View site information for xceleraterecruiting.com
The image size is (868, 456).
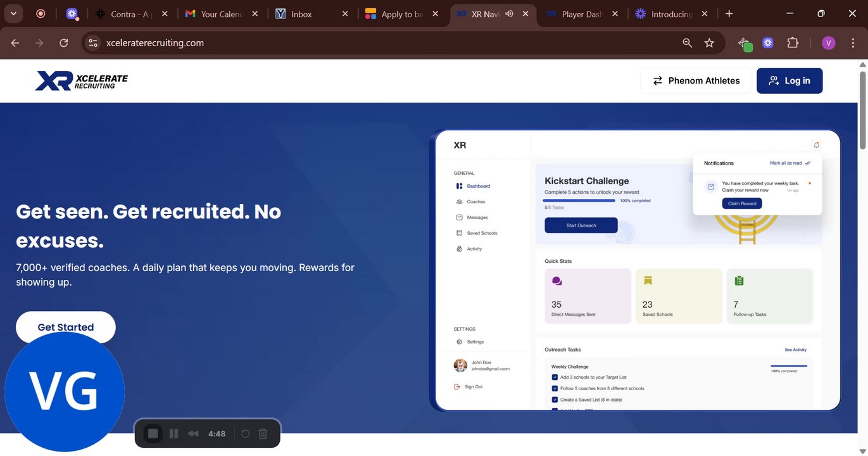pos(93,42)
